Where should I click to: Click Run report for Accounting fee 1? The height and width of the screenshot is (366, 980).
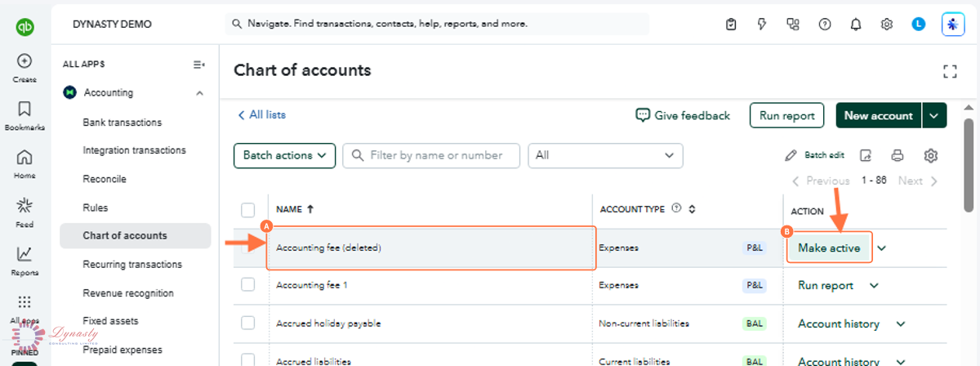coord(826,285)
